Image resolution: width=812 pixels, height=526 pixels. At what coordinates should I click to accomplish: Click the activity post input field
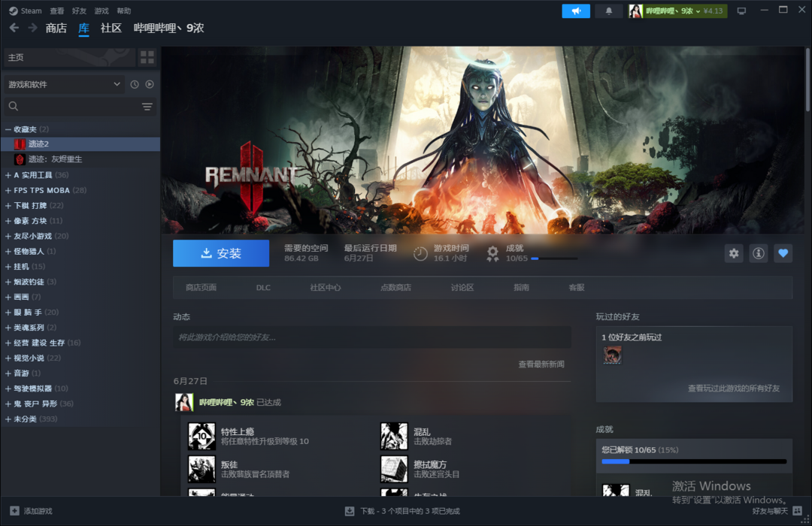click(x=372, y=337)
